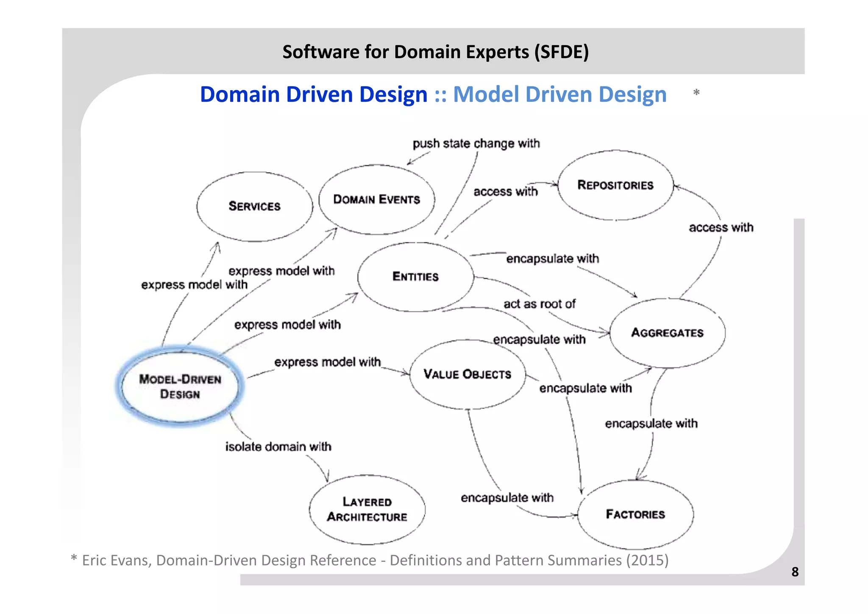Click 'express model with' label pointing to Domain Events

[281, 271]
